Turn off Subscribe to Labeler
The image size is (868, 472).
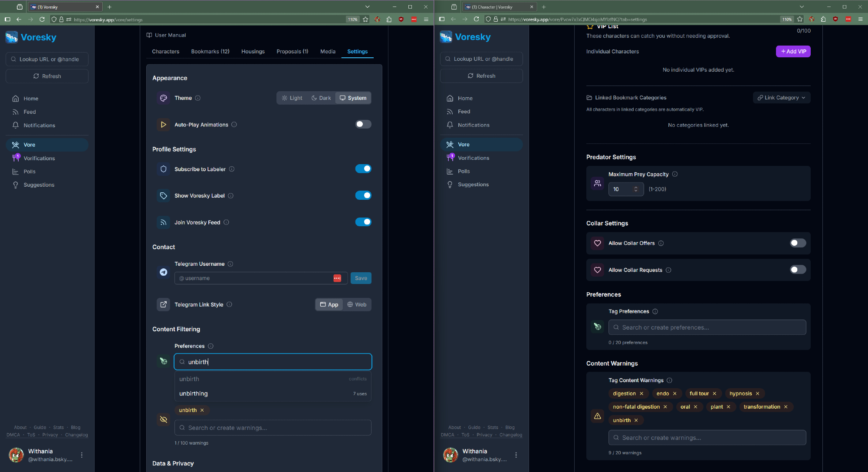[x=363, y=169]
